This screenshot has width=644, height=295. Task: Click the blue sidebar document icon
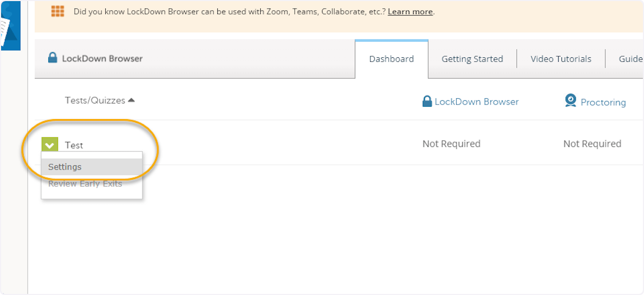10,25
